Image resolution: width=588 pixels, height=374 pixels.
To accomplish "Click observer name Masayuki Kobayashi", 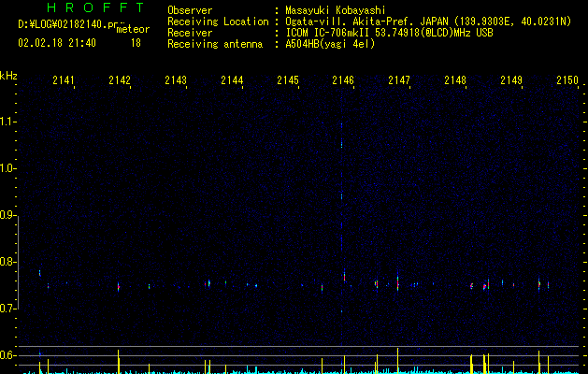I will [336, 10].
